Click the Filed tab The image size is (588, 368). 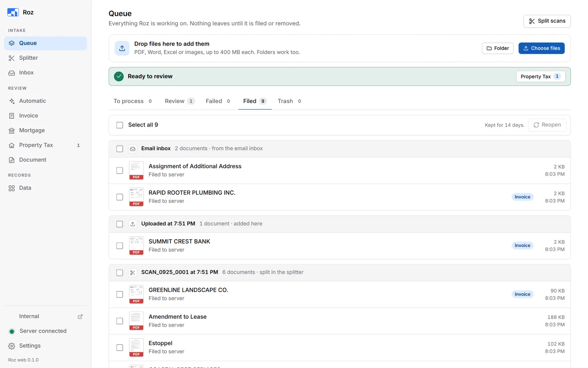[255, 101]
